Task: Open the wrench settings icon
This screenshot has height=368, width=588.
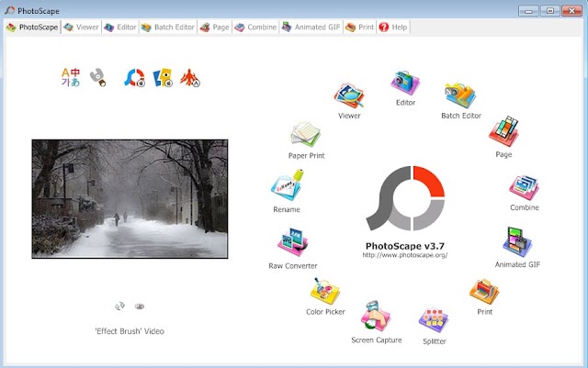Action: point(97,77)
